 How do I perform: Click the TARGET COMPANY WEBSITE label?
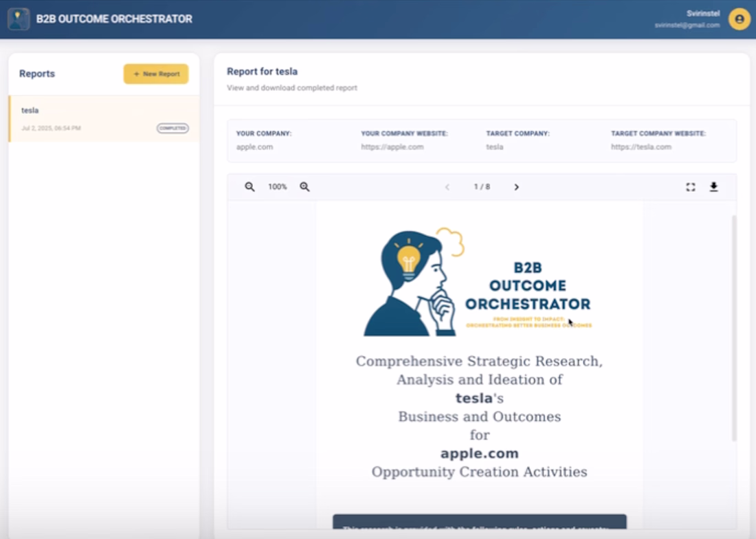point(658,133)
